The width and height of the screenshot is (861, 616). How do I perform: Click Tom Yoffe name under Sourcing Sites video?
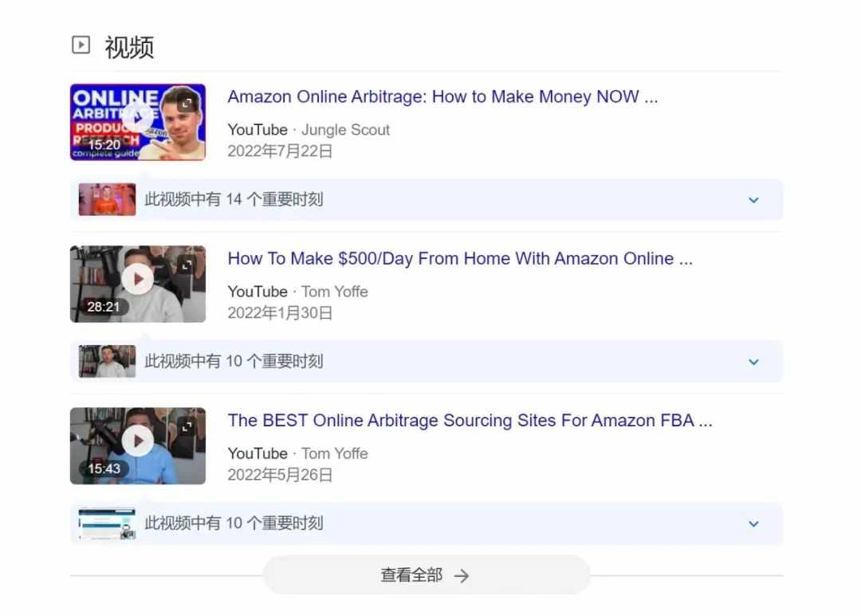click(334, 453)
